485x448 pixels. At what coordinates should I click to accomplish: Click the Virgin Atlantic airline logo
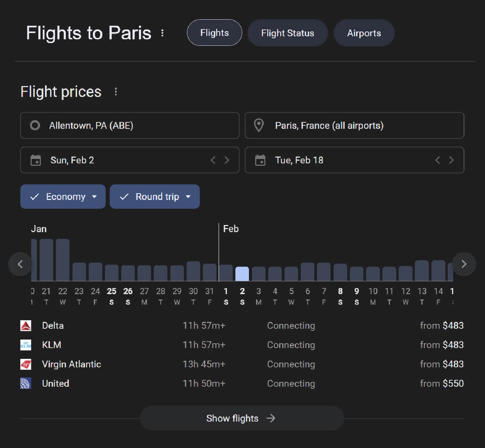(x=26, y=364)
